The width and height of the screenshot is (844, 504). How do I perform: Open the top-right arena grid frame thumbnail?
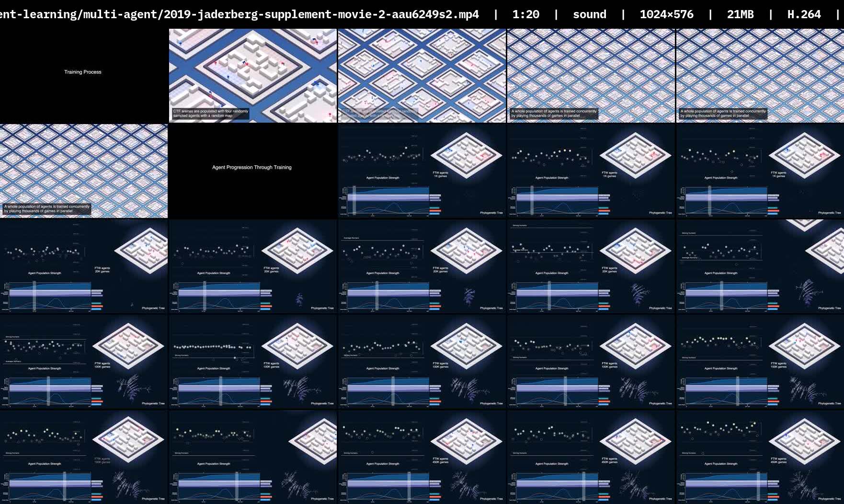(760, 75)
